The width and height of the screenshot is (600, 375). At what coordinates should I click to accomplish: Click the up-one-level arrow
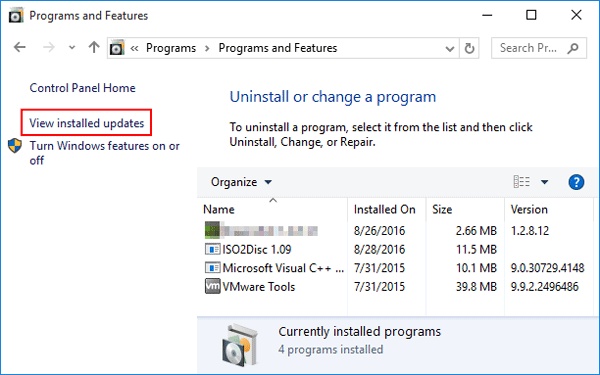tap(94, 47)
